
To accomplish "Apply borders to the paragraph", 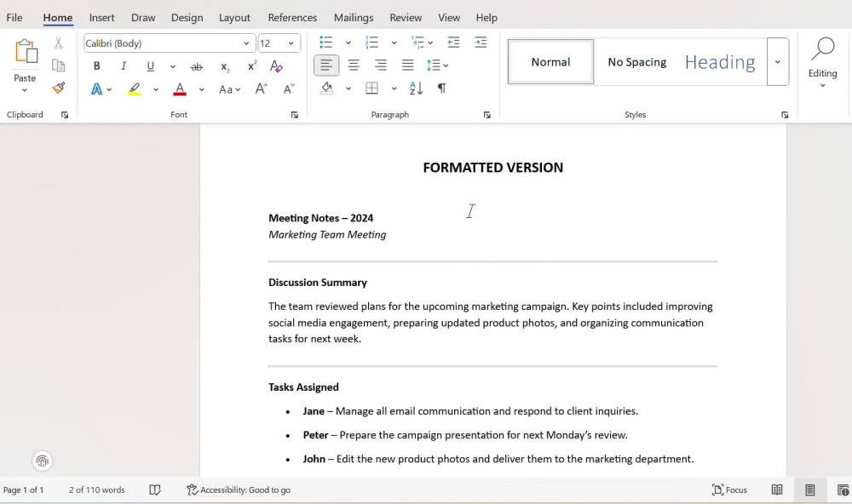I will [x=371, y=88].
